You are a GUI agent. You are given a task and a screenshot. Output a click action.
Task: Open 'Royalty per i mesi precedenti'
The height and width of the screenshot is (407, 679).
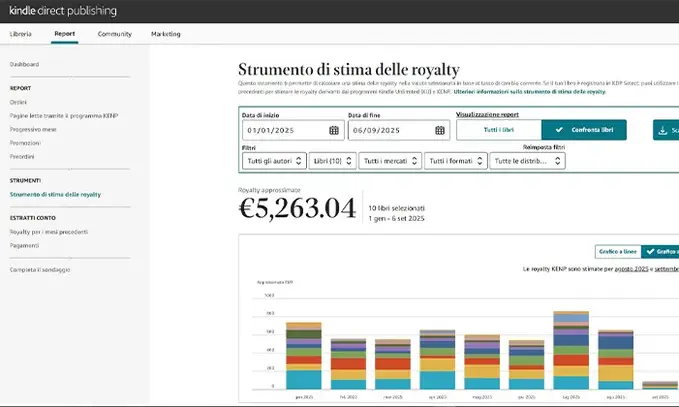click(x=48, y=232)
